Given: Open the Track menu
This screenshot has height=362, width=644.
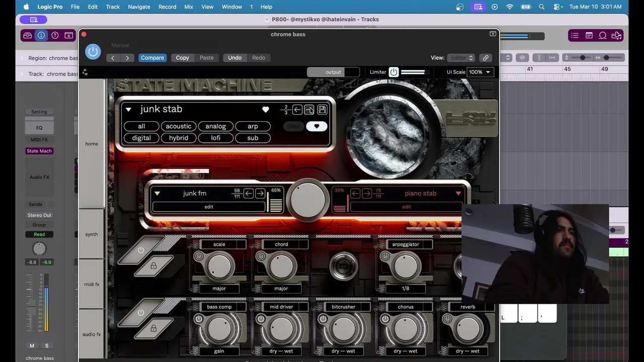Looking at the screenshot, I should click(113, 7).
